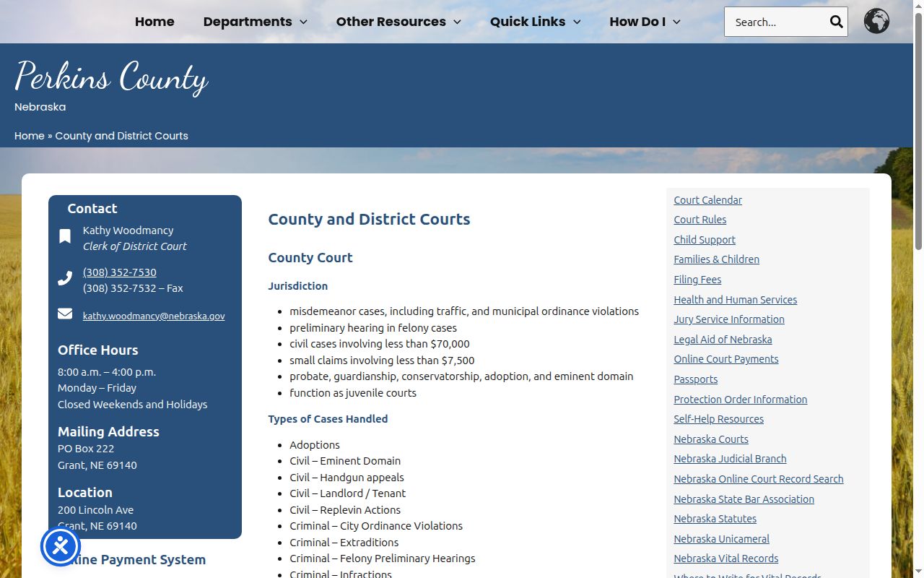The height and width of the screenshot is (578, 924).
Task: Open Nebraska Online Court Record Search link
Action: point(759,479)
